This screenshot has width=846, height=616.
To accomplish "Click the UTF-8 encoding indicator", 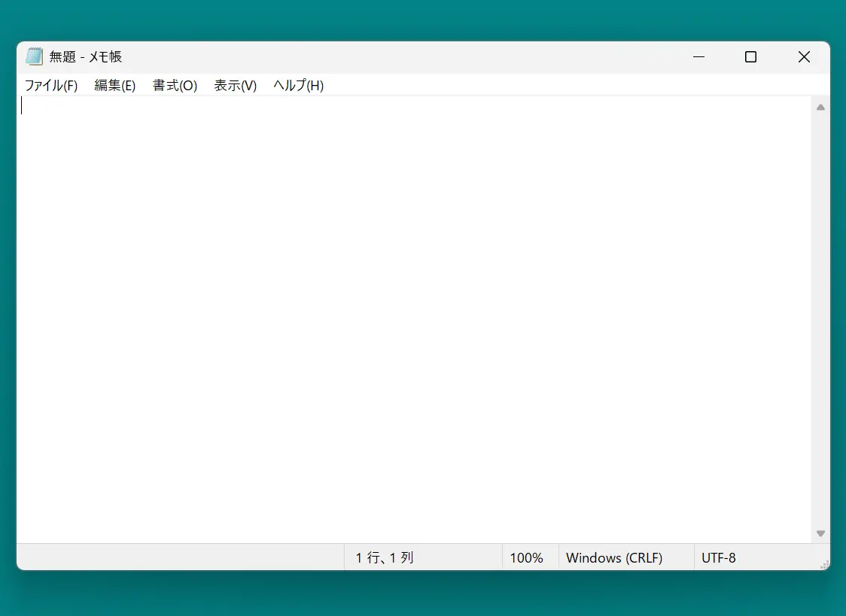I will (719, 557).
